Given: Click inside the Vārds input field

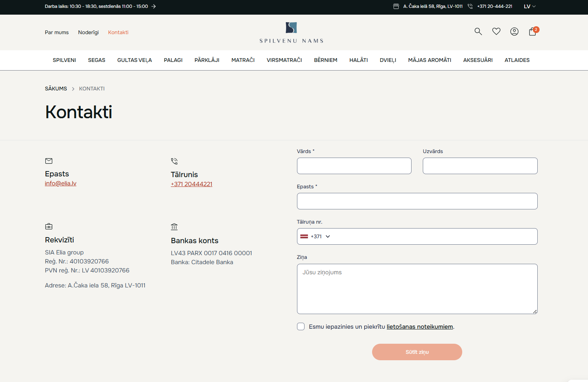Looking at the screenshot, I should pyautogui.click(x=354, y=166).
